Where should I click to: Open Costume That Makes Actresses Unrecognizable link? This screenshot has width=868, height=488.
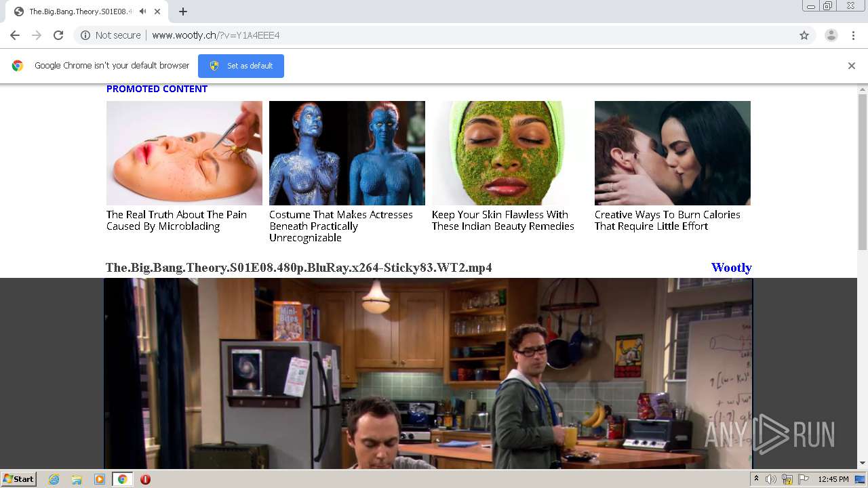(341, 226)
